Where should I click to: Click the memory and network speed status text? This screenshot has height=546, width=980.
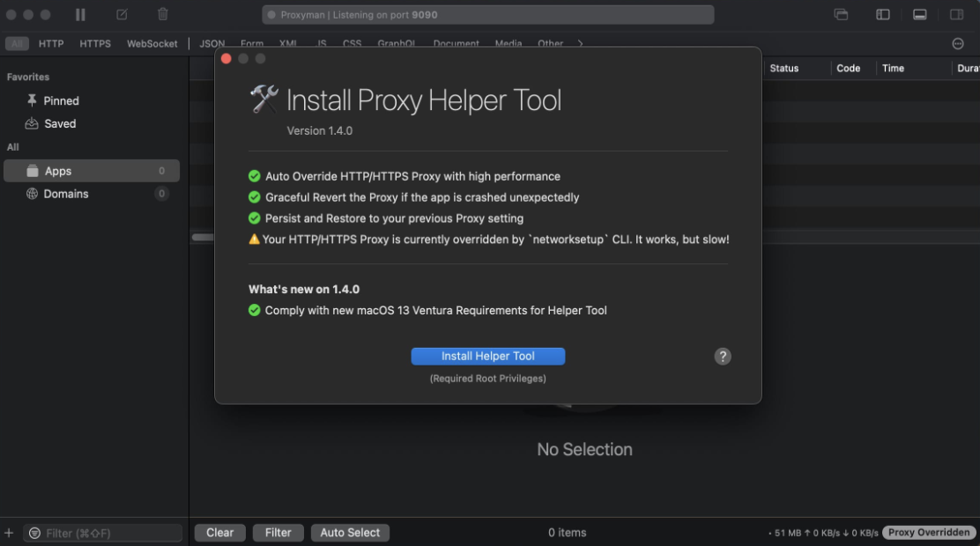(823, 533)
